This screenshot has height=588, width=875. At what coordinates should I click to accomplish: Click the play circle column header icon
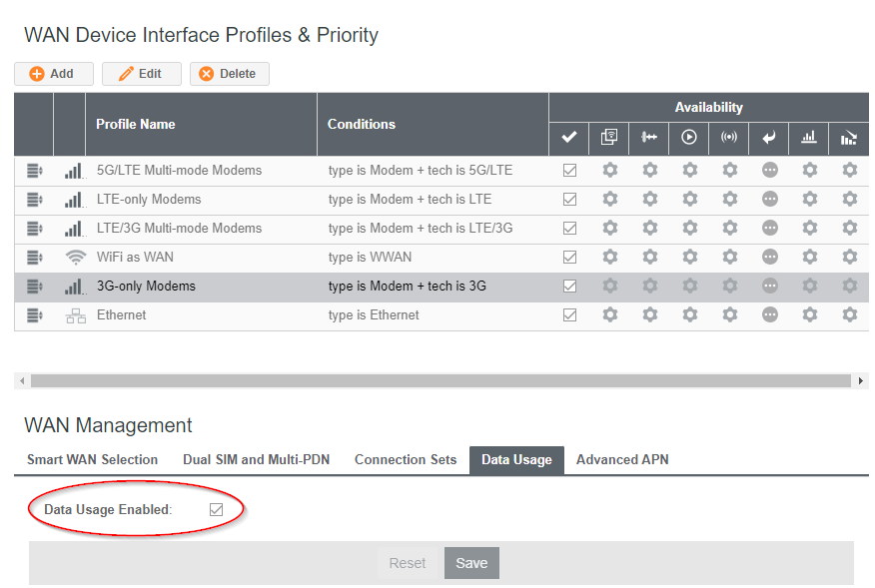point(689,137)
